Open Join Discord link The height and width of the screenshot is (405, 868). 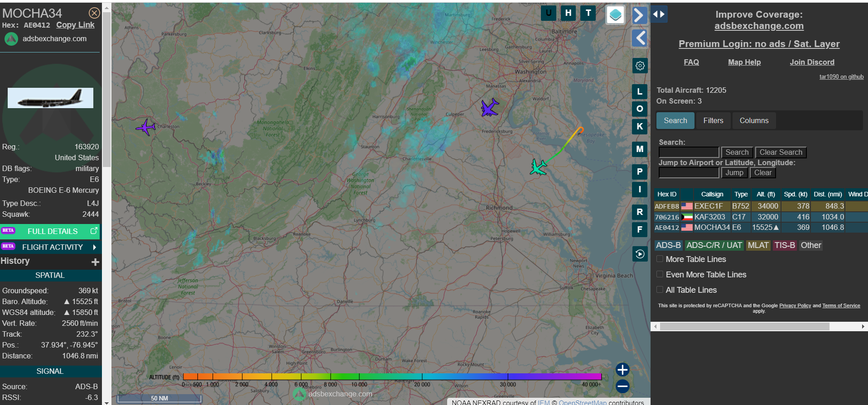(x=812, y=62)
